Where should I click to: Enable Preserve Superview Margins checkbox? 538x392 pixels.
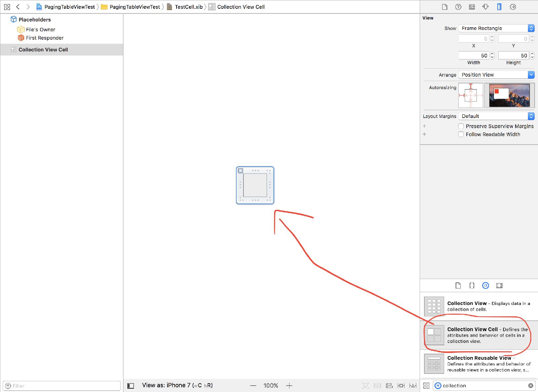pyautogui.click(x=461, y=126)
